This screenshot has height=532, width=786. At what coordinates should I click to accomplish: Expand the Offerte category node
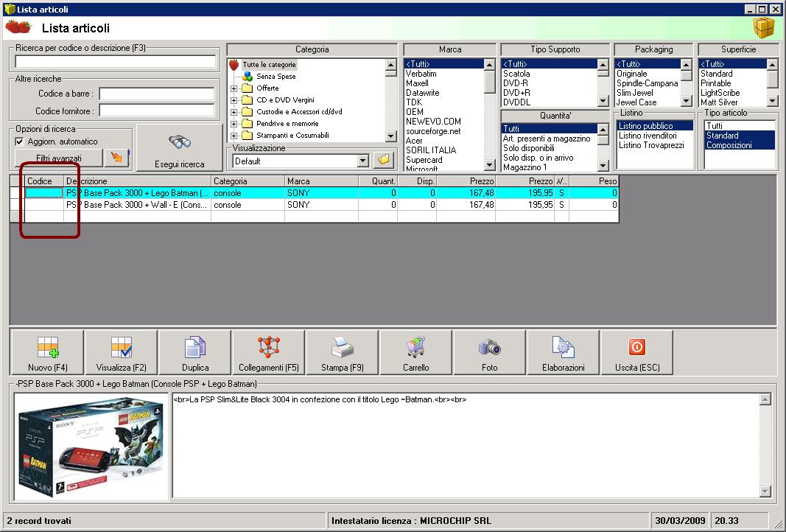tap(234, 88)
